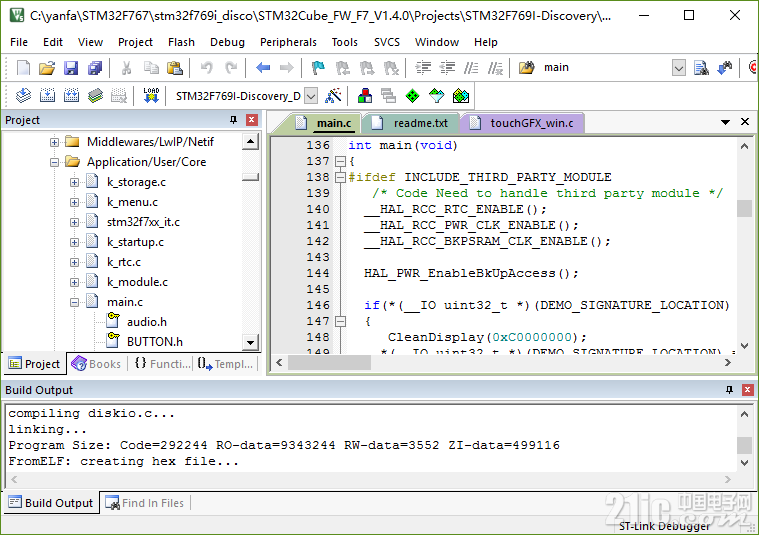The width and height of the screenshot is (759, 535).
Task: Copy the selection
Action: pyautogui.click(x=151, y=68)
